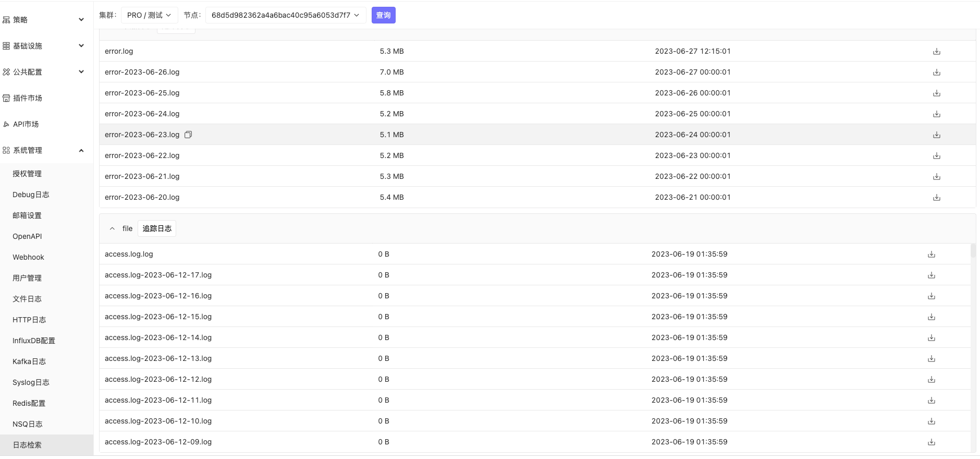This screenshot has height=459, width=980.
Task: Download error-2023-06-26.log
Action: pyautogui.click(x=936, y=72)
